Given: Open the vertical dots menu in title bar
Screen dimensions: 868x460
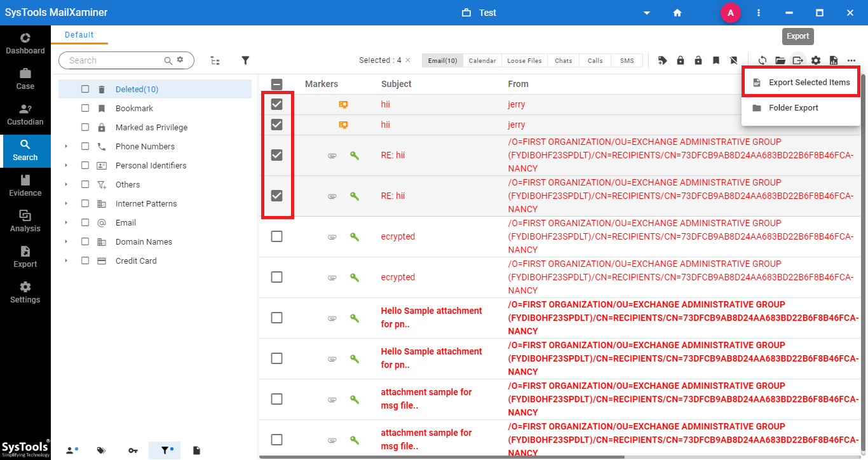Looking at the screenshot, I should click(x=759, y=13).
